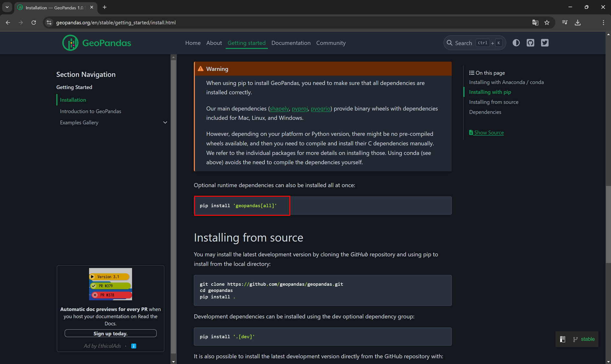Click the sidebar scrollbar down arrow
This screenshot has height=364, width=611.
pyautogui.click(x=173, y=361)
